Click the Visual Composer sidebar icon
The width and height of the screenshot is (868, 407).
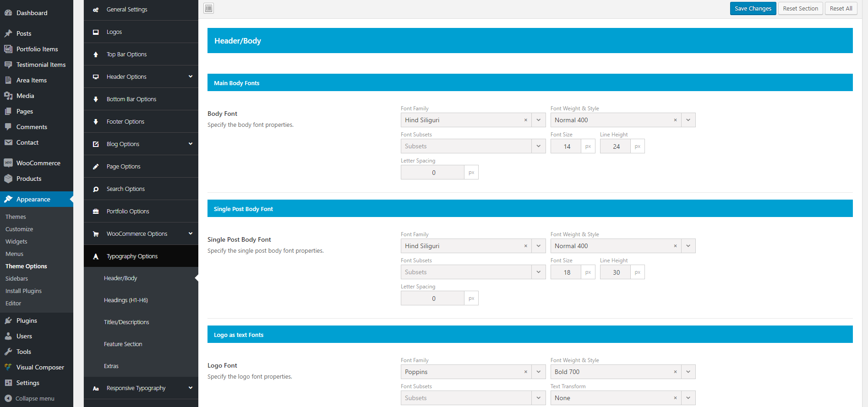tap(8, 367)
